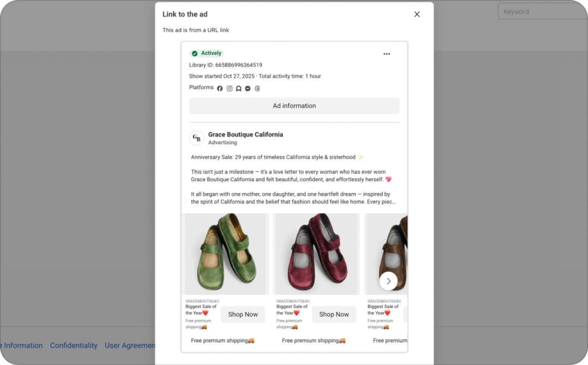This screenshot has height=365, width=588.
Task: Click the Instagram platform icon
Action: click(229, 89)
